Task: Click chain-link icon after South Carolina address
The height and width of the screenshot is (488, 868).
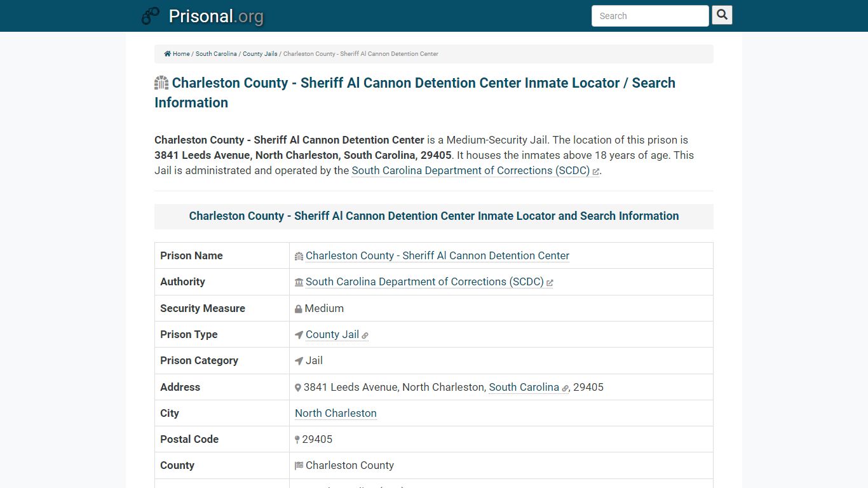Action: coord(565,388)
